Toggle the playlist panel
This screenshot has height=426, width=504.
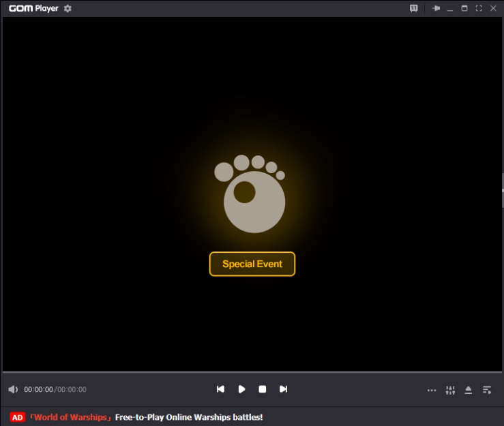pos(487,390)
